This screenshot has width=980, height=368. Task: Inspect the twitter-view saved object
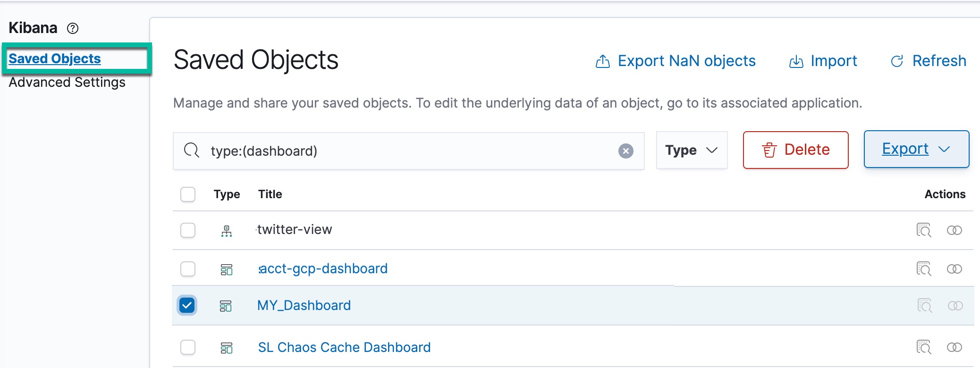923,230
